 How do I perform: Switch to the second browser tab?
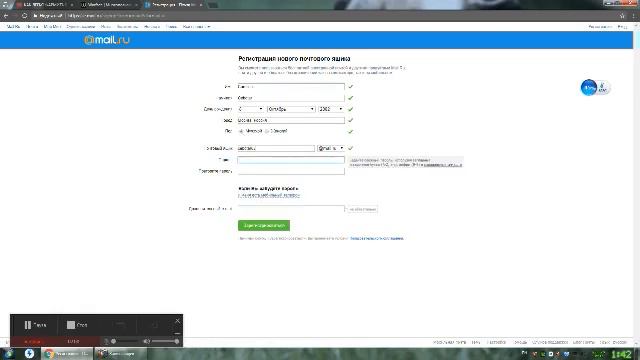tap(109, 5)
